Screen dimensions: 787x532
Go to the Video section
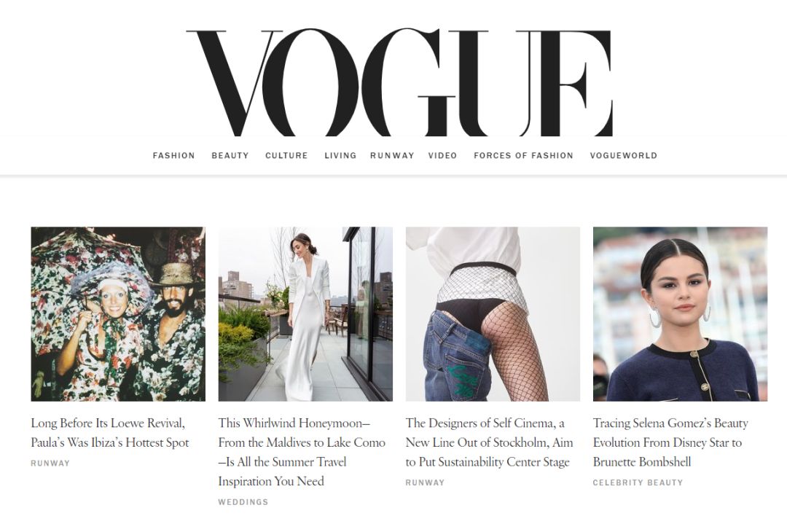(x=443, y=155)
